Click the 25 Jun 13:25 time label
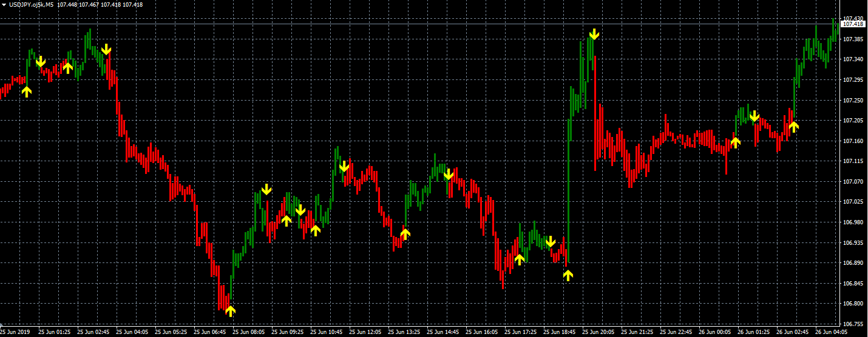This screenshot has width=868, height=337. click(404, 332)
